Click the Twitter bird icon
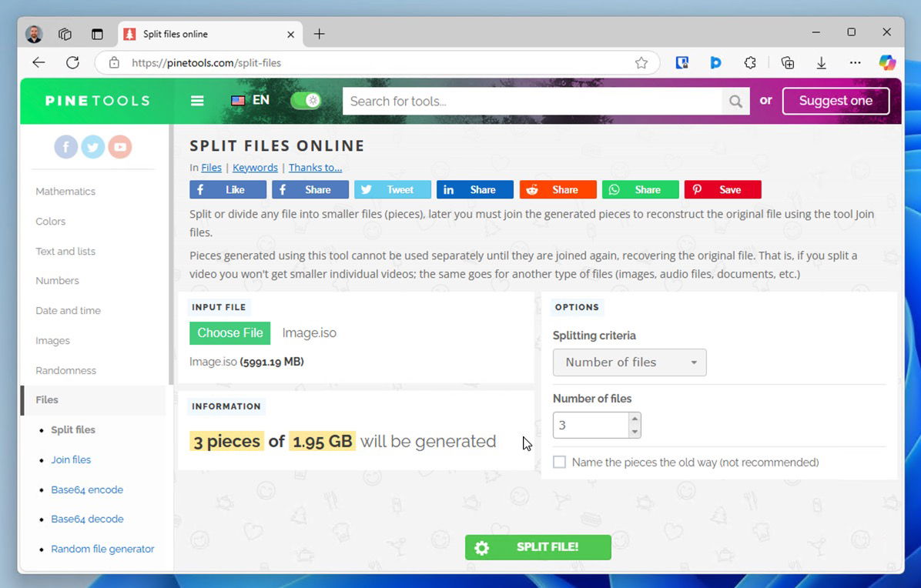 pos(92,146)
